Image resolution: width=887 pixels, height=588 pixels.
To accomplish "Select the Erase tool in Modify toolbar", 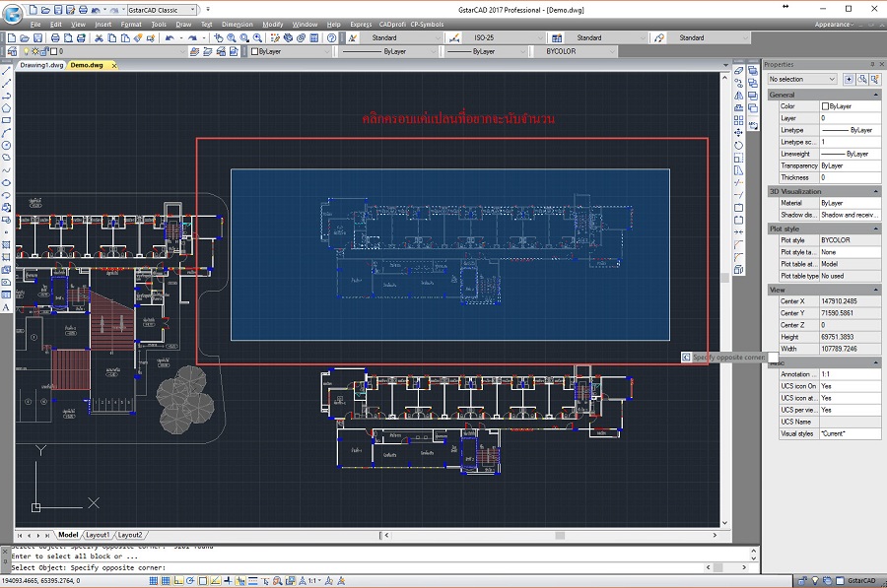I will point(739,71).
